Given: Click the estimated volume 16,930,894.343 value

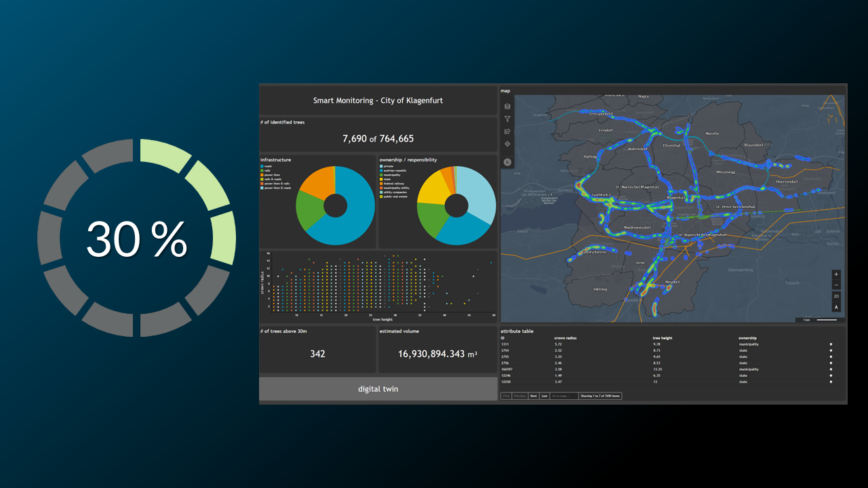Looking at the screenshot, I should click(437, 354).
